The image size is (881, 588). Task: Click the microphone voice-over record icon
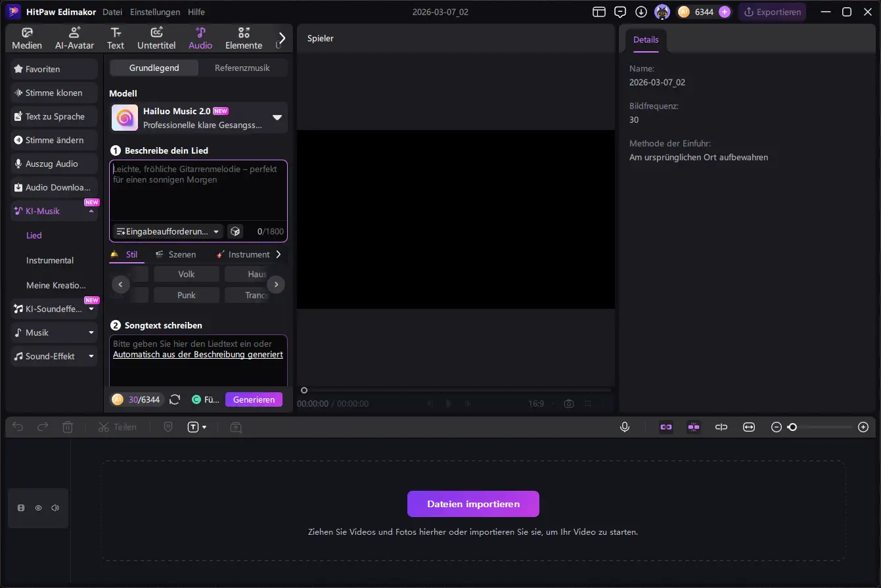(x=625, y=427)
